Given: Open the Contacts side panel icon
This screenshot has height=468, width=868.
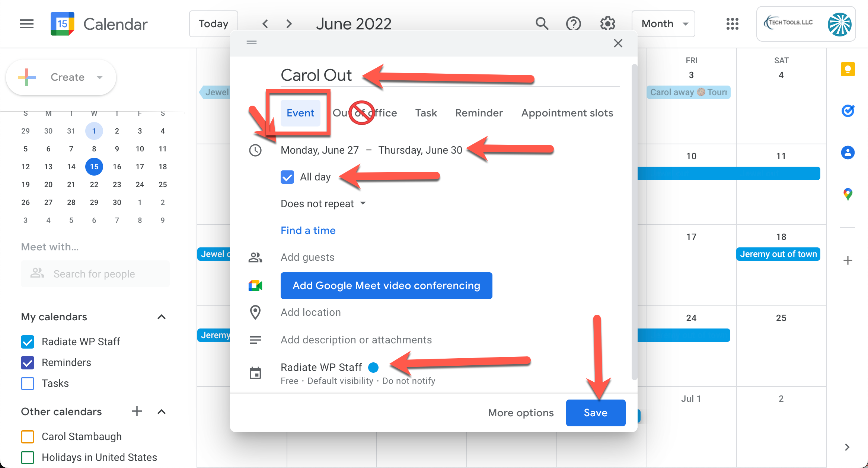Looking at the screenshot, I should coord(848,153).
